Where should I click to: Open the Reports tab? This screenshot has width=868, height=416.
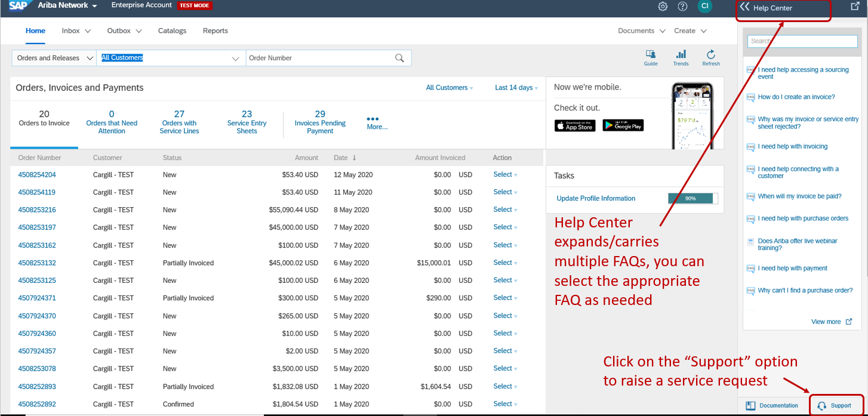click(x=216, y=30)
